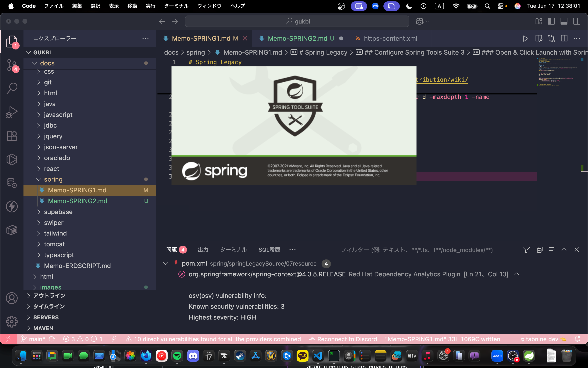Switch to https-content.xml editor tab
Image resolution: width=588 pixels, height=368 pixels.
pos(390,38)
